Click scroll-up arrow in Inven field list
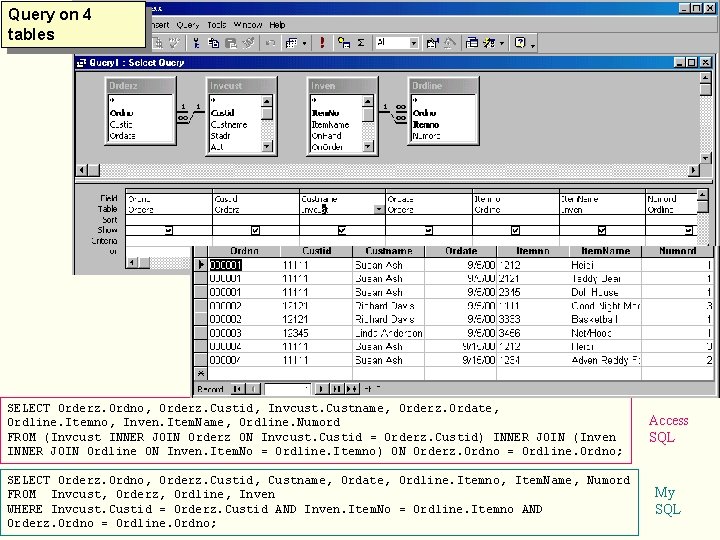Image resolution: width=720 pixels, height=540 pixels. (368, 101)
